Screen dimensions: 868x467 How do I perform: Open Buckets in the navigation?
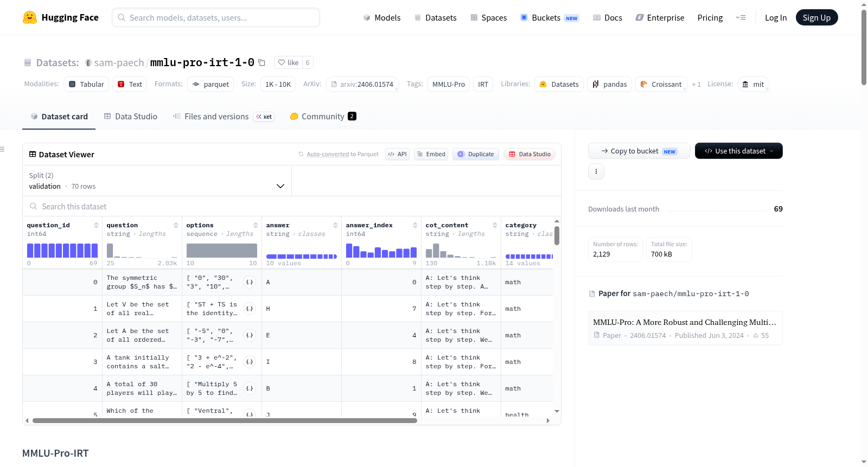[550, 17]
